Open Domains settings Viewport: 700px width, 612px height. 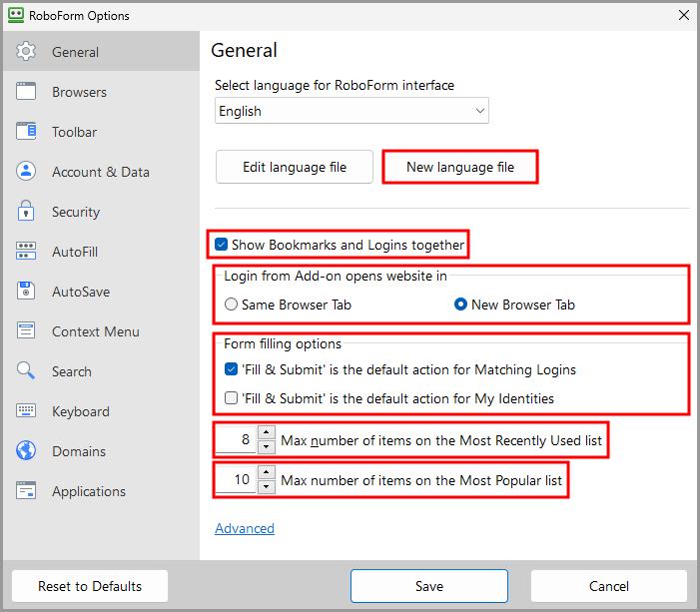point(101,451)
